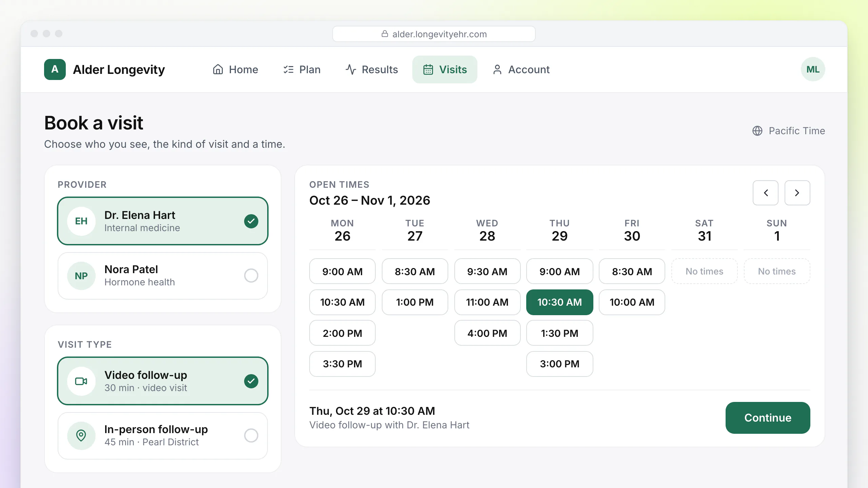This screenshot has height=488, width=868.
Task: Open the Home tab
Action: [x=235, y=69]
